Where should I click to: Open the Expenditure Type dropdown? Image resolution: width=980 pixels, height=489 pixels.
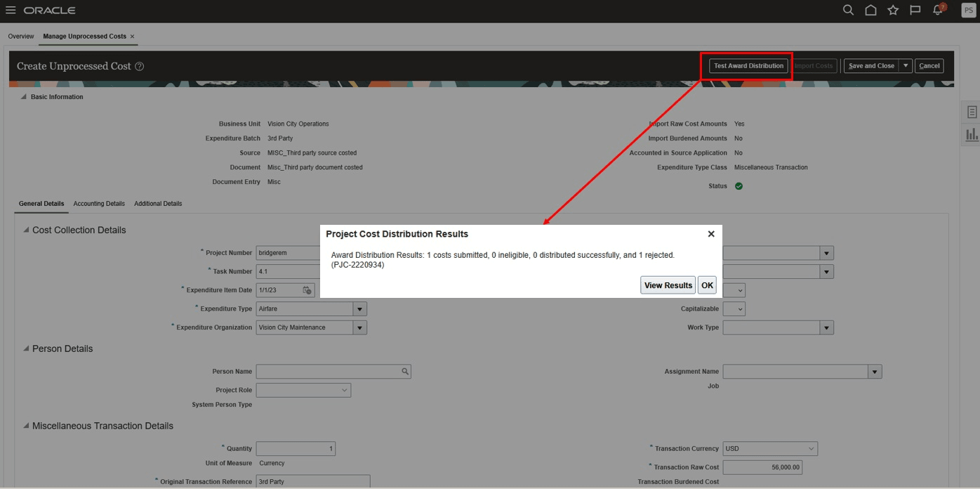361,308
